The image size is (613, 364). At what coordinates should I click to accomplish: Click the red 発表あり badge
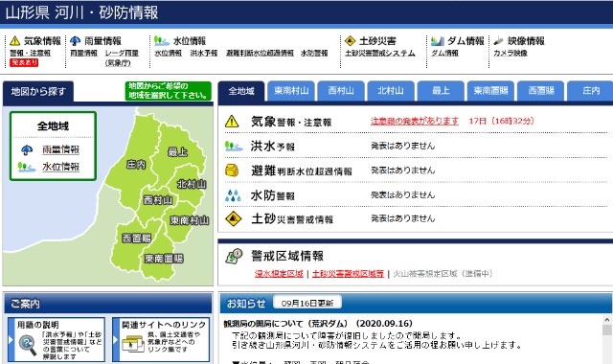tap(24, 62)
